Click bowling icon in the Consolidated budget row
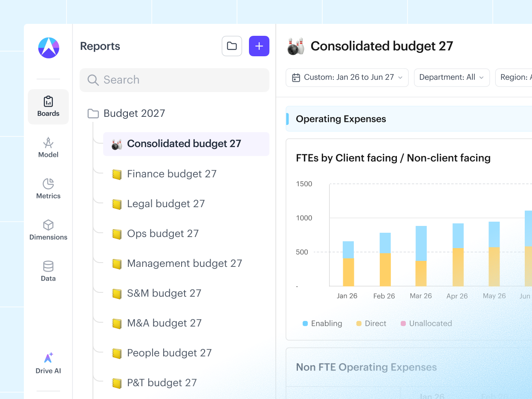This screenshot has height=399, width=532. (117, 144)
